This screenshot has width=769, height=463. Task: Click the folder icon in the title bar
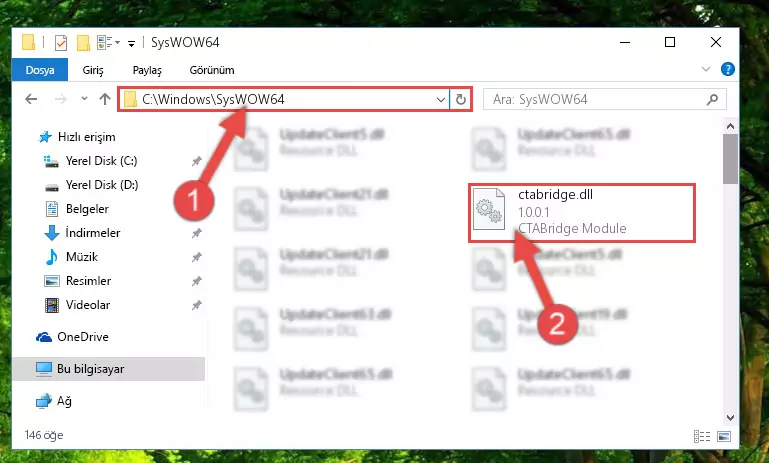pyautogui.click(x=29, y=43)
